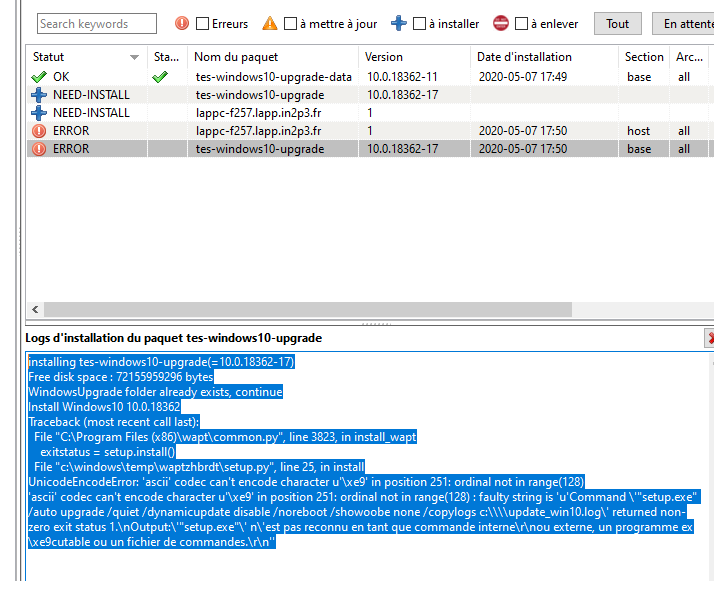714x592 pixels.
Task: Click the blue plus install filter icon
Action: click(x=398, y=23)
